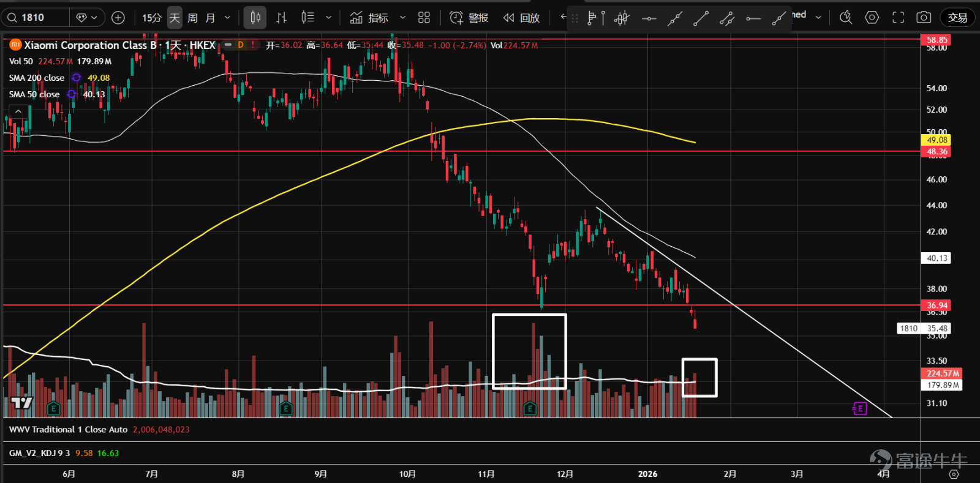Switch interval to 月 monthly
The height and width of the screenshot is (483, 980).
click(210, 18)
